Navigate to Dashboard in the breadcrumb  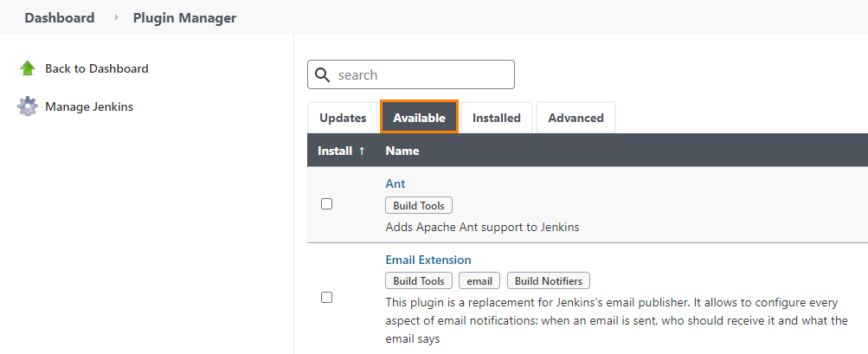(59, 18)
